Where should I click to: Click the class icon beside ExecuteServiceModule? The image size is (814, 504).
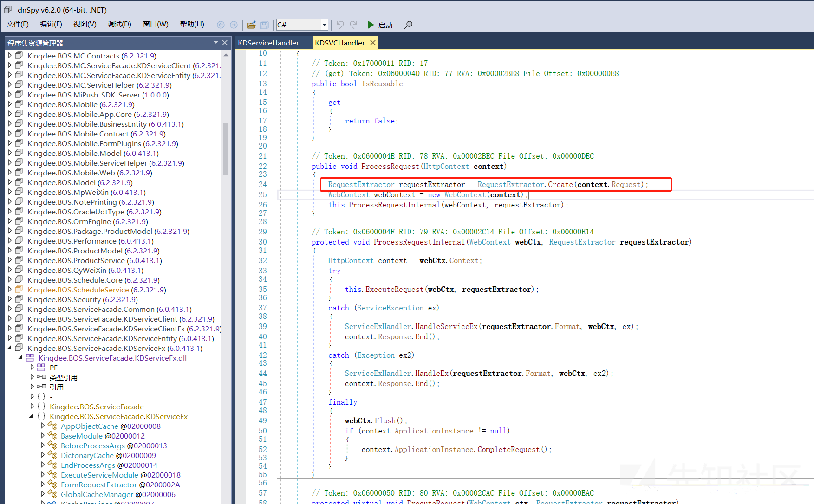tap(52, 475)
